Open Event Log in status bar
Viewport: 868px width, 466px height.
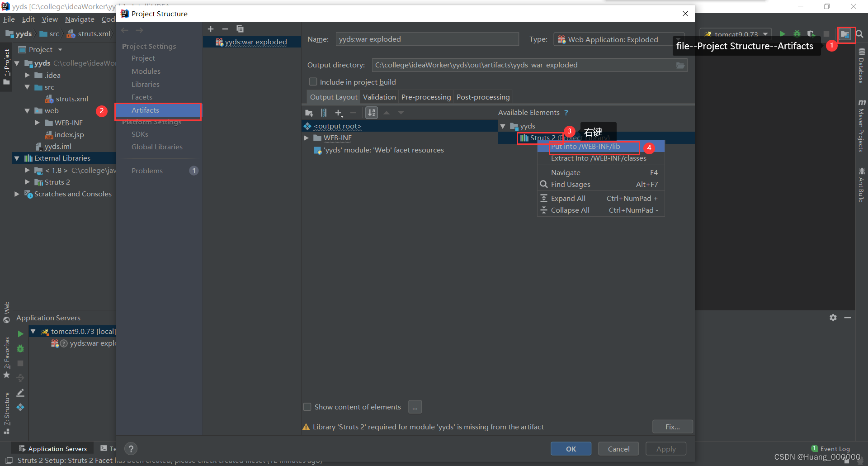[x=831, y=449]
